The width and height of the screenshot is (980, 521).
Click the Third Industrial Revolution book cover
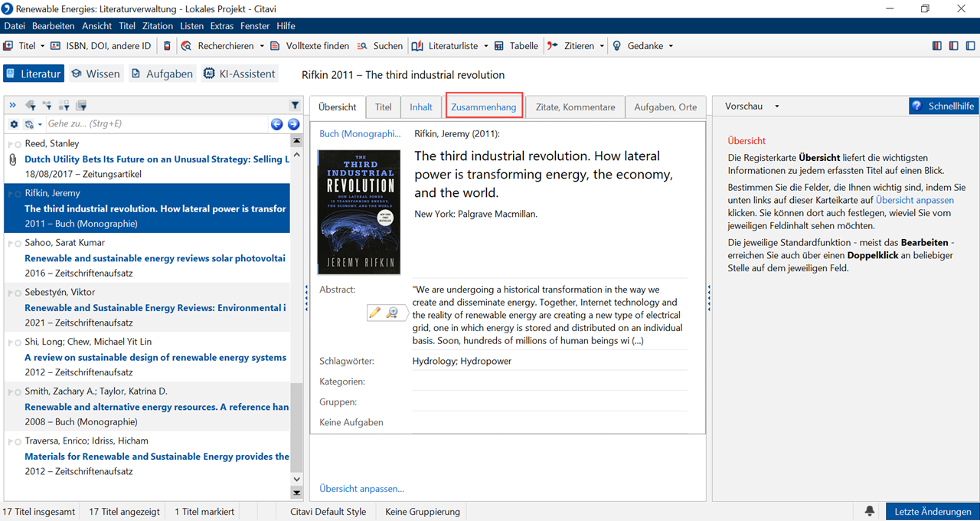(x=358, y=212)
